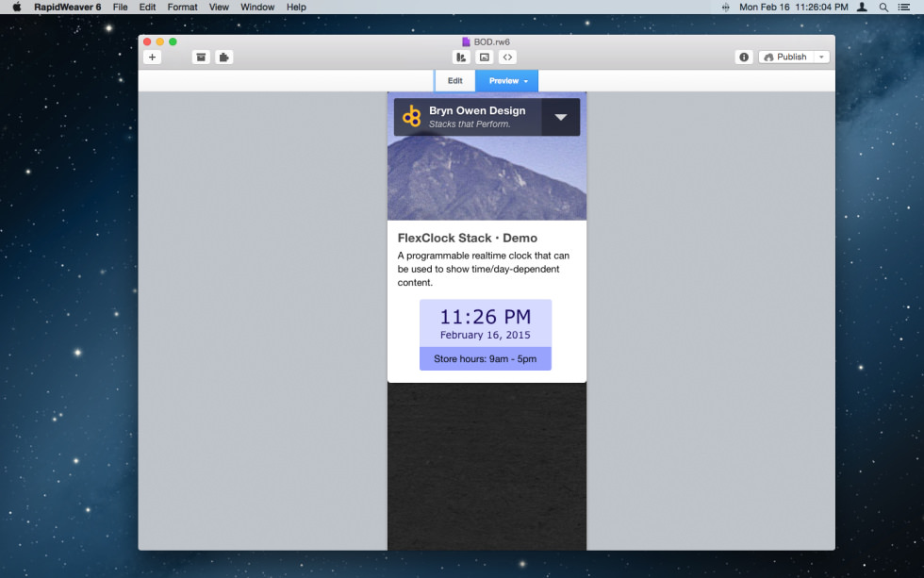Open the Edit menu in menu bar

point(147,7)
